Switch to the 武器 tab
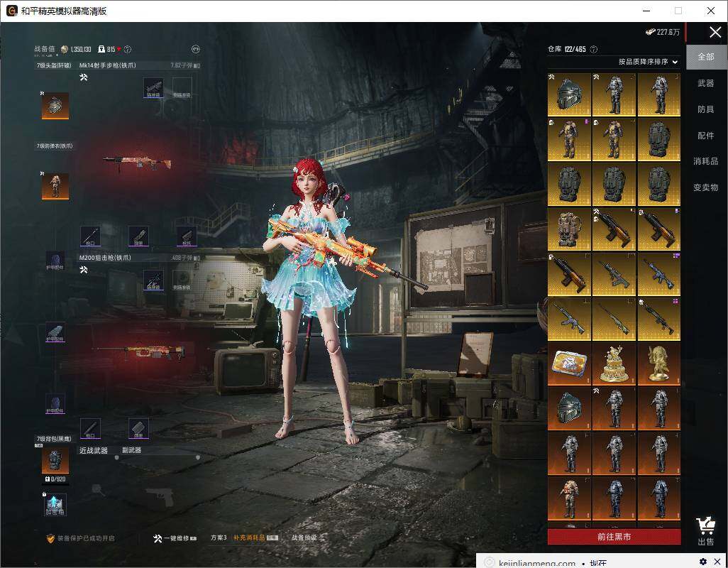Image resolution: width=728 pixels, height=568 pixels. [706, 83]
